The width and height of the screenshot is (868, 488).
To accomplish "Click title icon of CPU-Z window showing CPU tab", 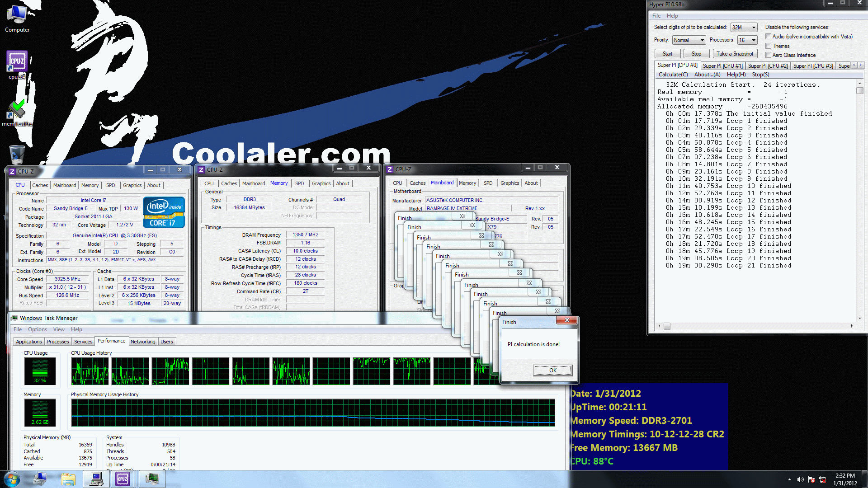I will click(x=12, y=171).
